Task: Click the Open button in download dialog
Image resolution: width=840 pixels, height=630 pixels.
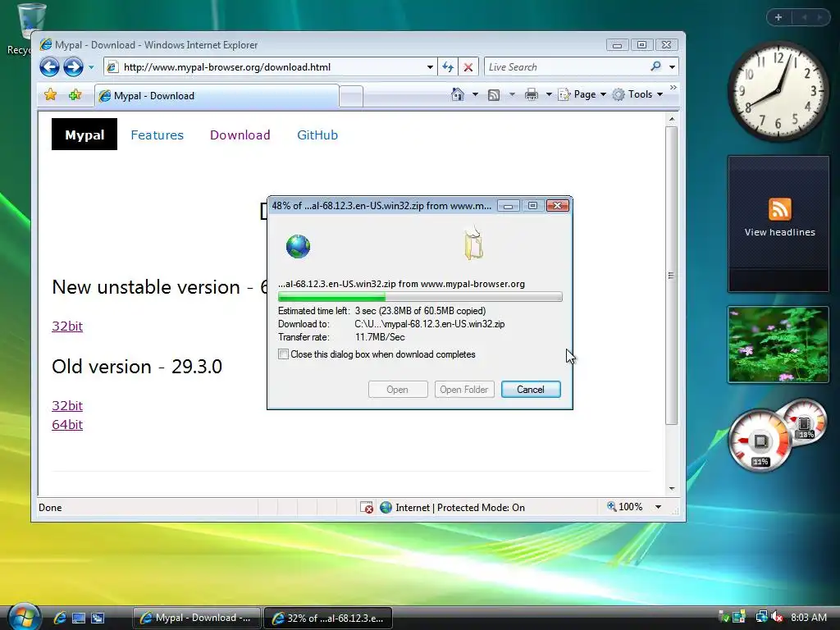Action: point(398,390)
